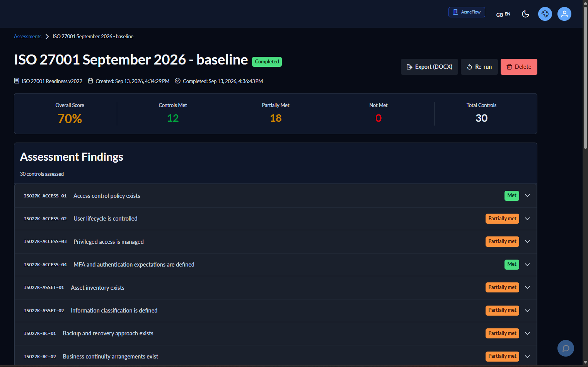Select the ISO27K-ACCESS-03 control code
This screenshot has width=588, height=367.
point(45,241)
